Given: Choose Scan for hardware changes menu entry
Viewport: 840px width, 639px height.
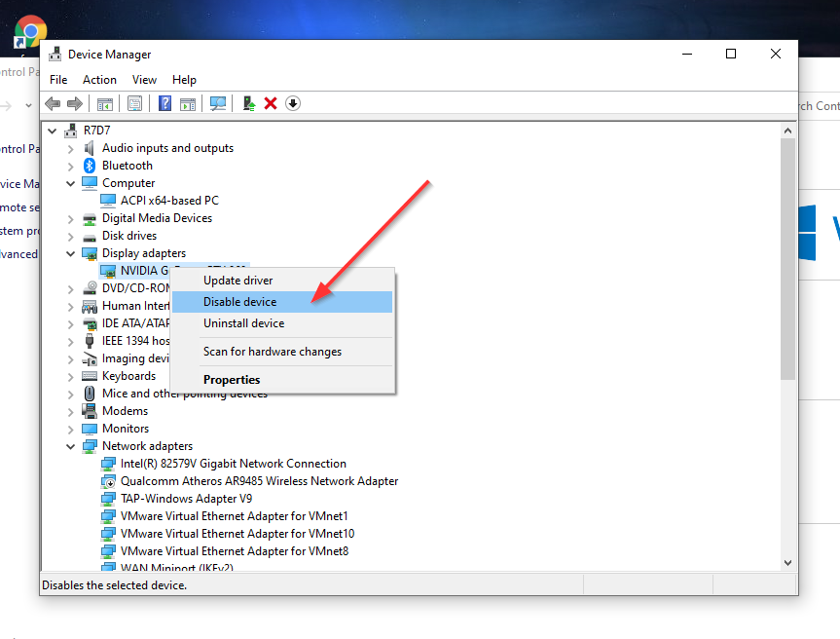Looking at the screenshot, I should 282,352.
